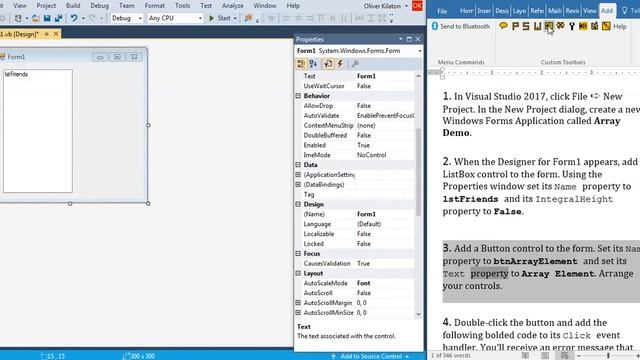This screenshot has width=640, height=360.
Task: Collapse the Design category in Properties
Action: click(x=298, y=204)
